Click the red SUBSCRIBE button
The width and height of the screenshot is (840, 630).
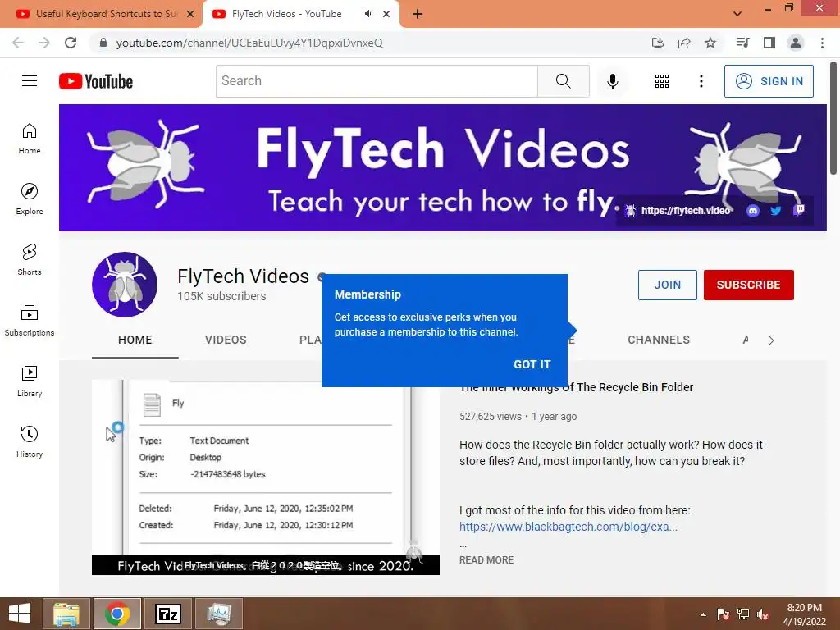point(748,285)
